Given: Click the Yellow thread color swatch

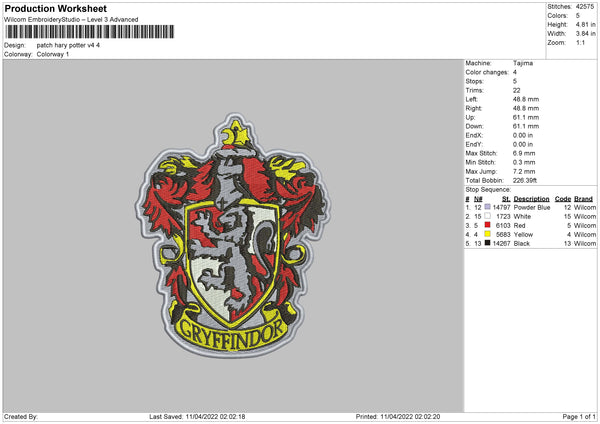Looking at the screenshot, I should click(487, 234).
